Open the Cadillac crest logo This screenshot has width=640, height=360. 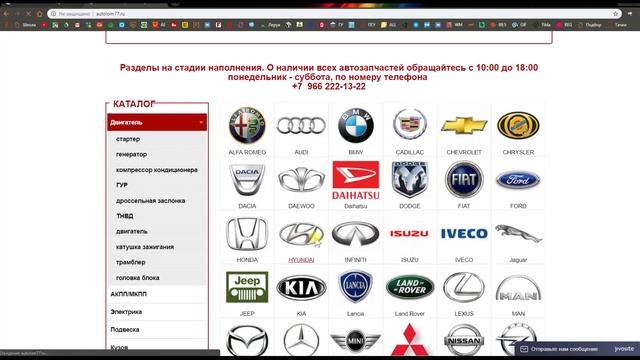[410, 124]
